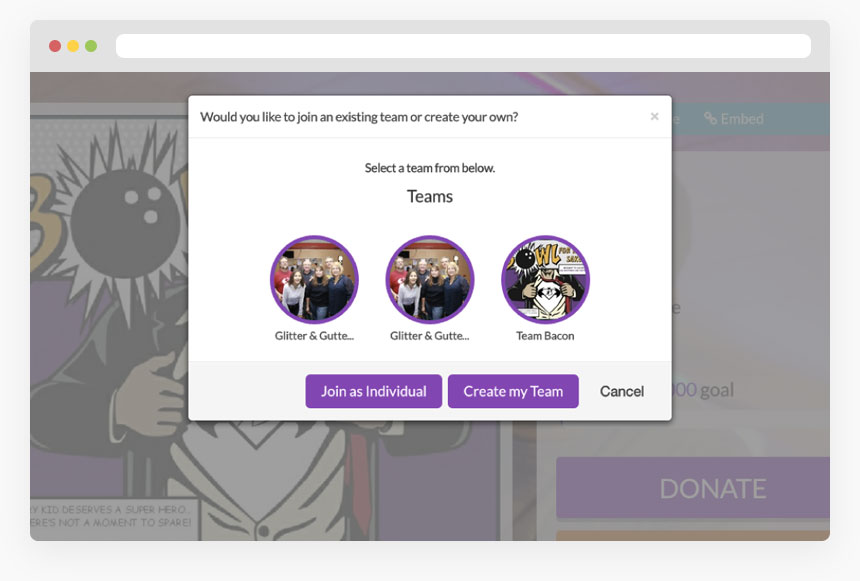Screen dimensions: 860x581
Task: Cancel the team selection dialog
Action: point(621,391)
